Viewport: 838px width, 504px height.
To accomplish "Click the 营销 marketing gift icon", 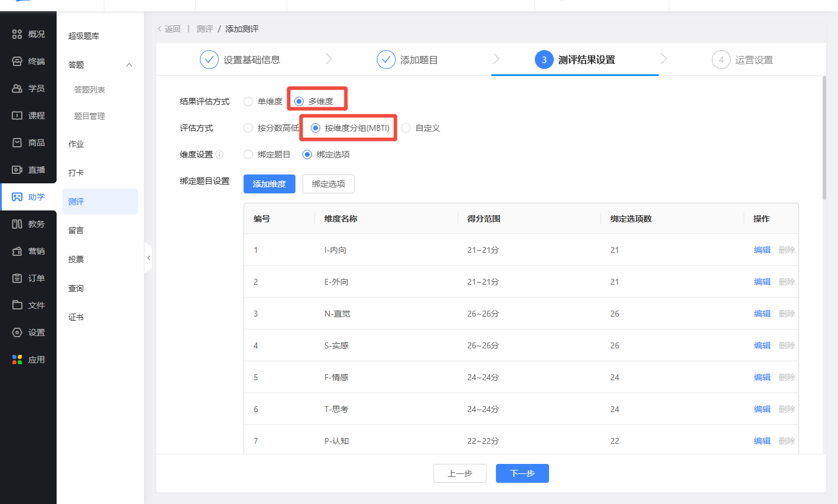I will (17, 251).
